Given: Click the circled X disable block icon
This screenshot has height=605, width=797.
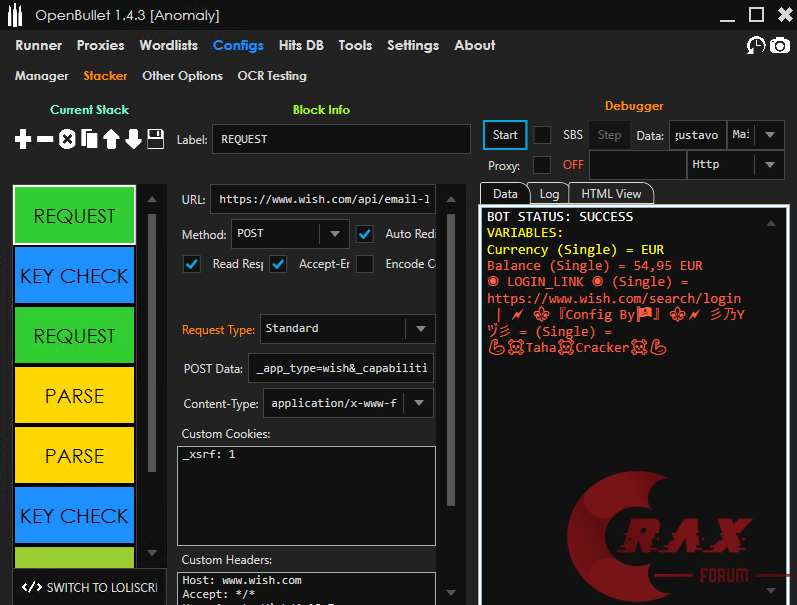Looking at the screenshot, I should (67, 140).
